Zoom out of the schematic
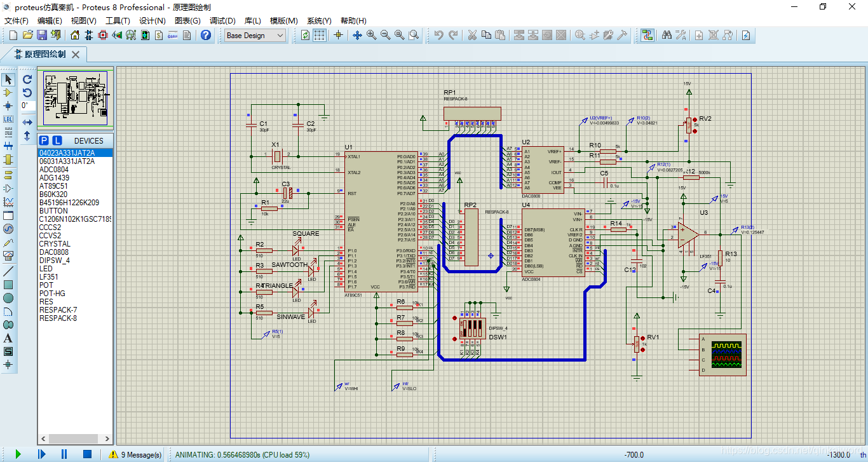This screenshot has height=462, width=868. pos(385,36)
